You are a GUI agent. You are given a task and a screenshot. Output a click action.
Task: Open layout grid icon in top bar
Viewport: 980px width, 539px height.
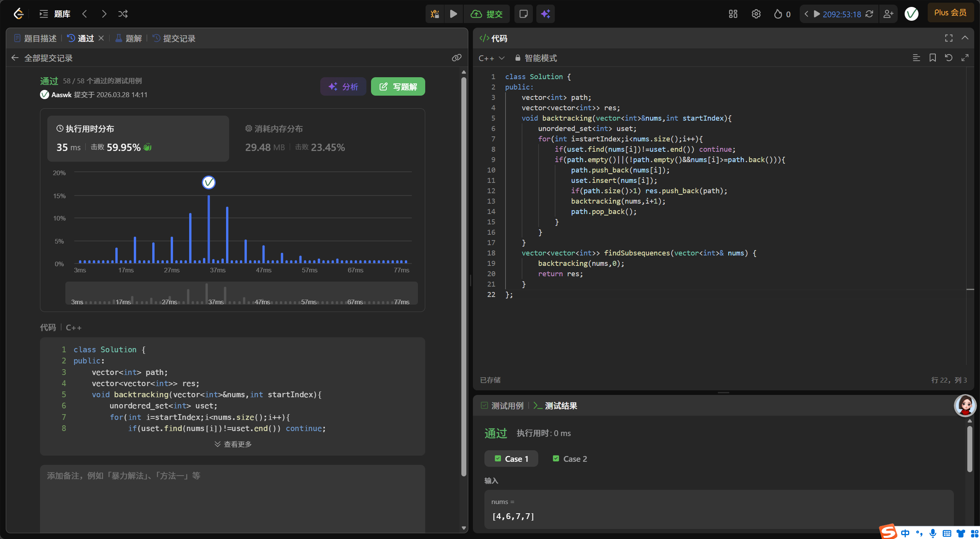click(x=733, y=14)
